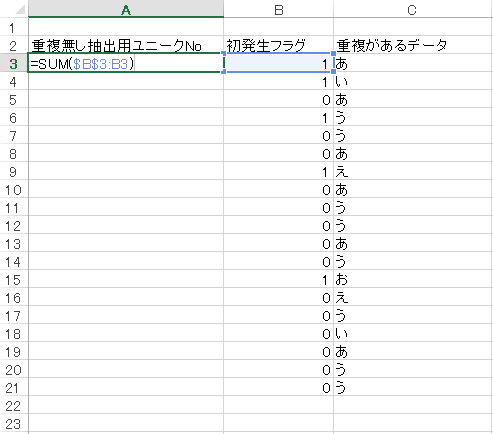
Task: Select column A header
Action: [x=126, y=9]
